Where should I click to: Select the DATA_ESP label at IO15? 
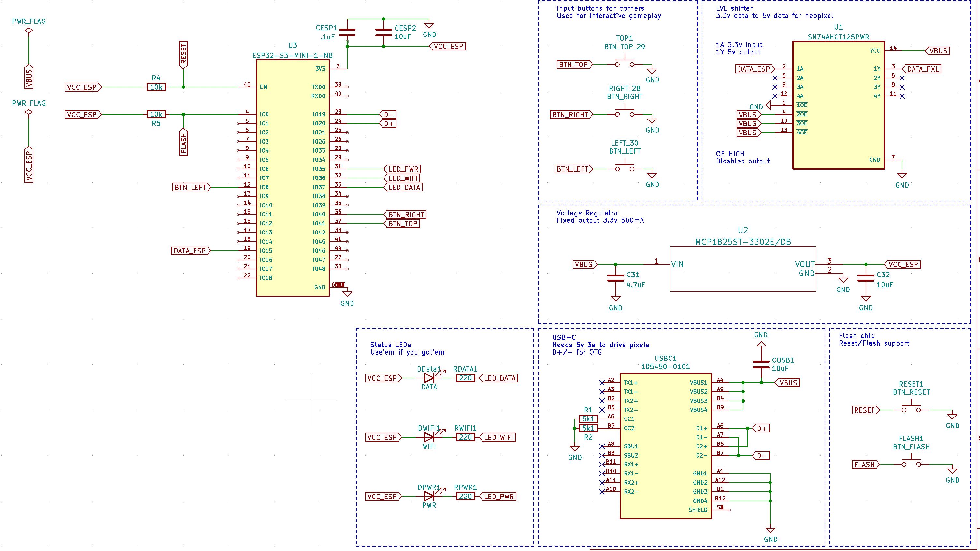(191, 251)
